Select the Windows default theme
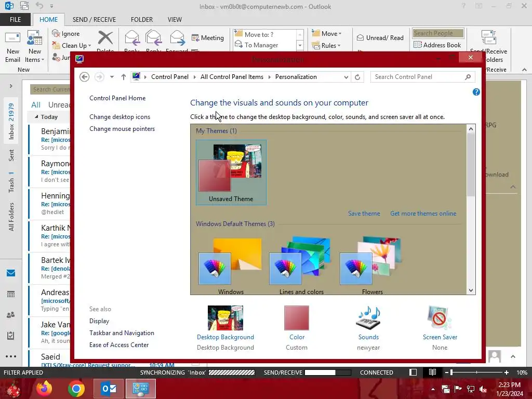532x399 pixels. point(231,265)
